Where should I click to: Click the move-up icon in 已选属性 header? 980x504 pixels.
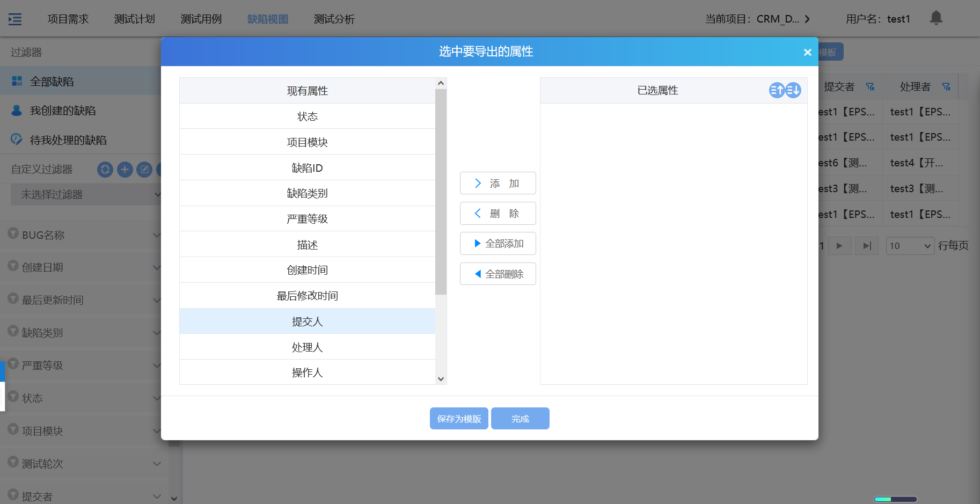pyautogui.click(x=777, y=90)
